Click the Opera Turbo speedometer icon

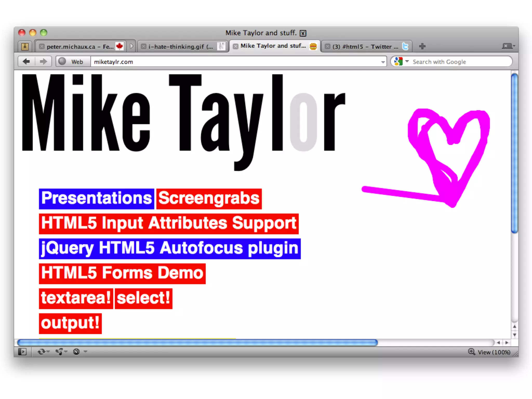coord(76,352)
